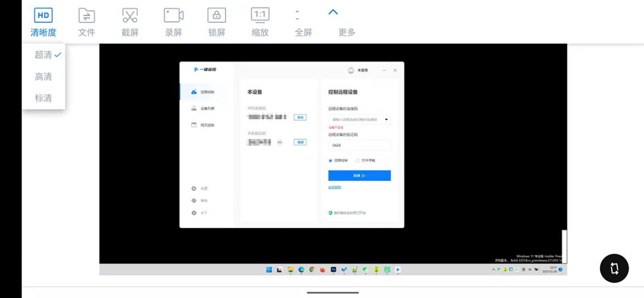The width and height of the screenshot is (644, 298).
Task: Open the blue checkmark app on taskbar
Action: point(344,269)
